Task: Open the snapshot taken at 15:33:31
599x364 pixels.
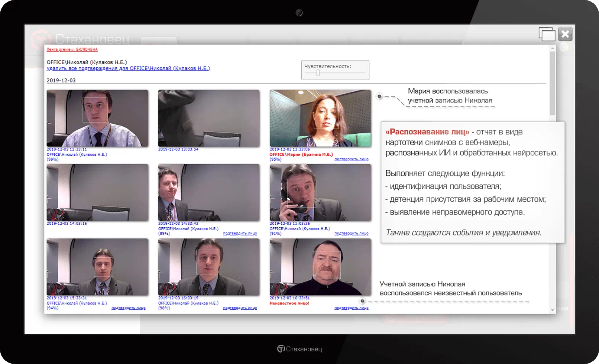Action: click(x=97, y=267)
